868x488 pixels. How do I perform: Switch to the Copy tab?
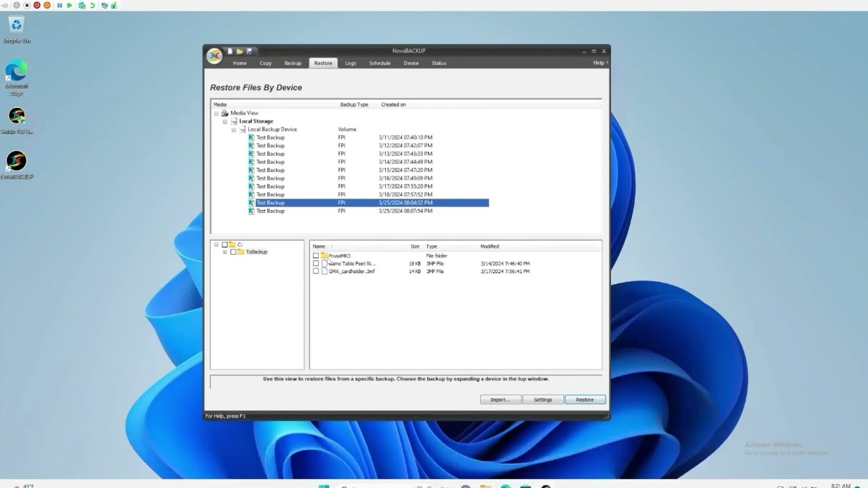coord(265,63)
